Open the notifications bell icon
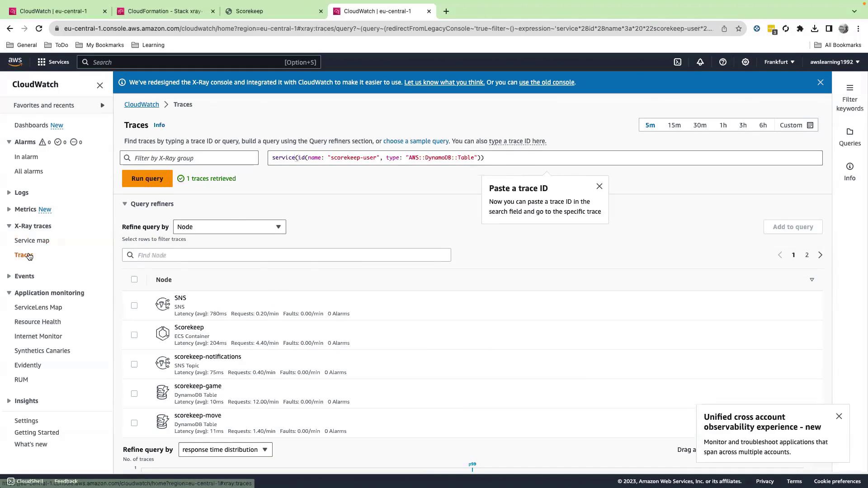Screen dimensions: 868x488 pos(700,62)
